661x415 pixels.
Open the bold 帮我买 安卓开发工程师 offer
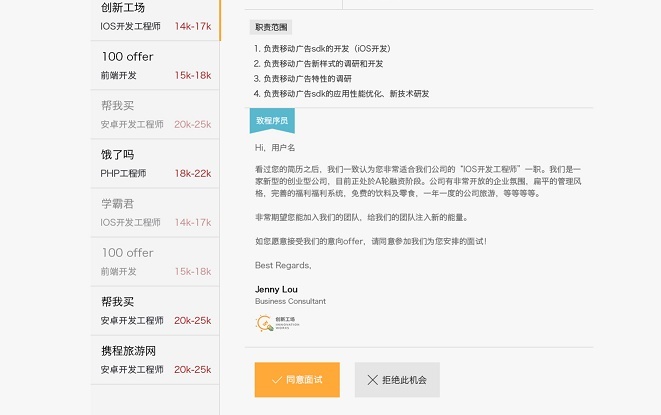[155, 311]
